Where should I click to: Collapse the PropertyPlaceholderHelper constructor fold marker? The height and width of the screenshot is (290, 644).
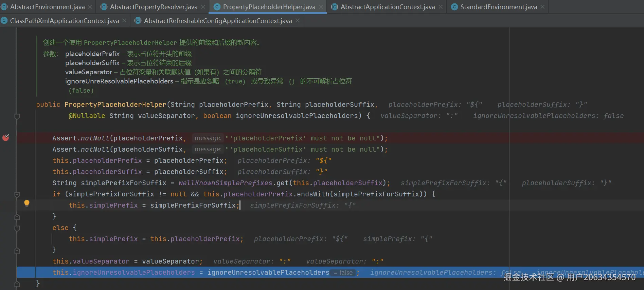coord(17,116)
